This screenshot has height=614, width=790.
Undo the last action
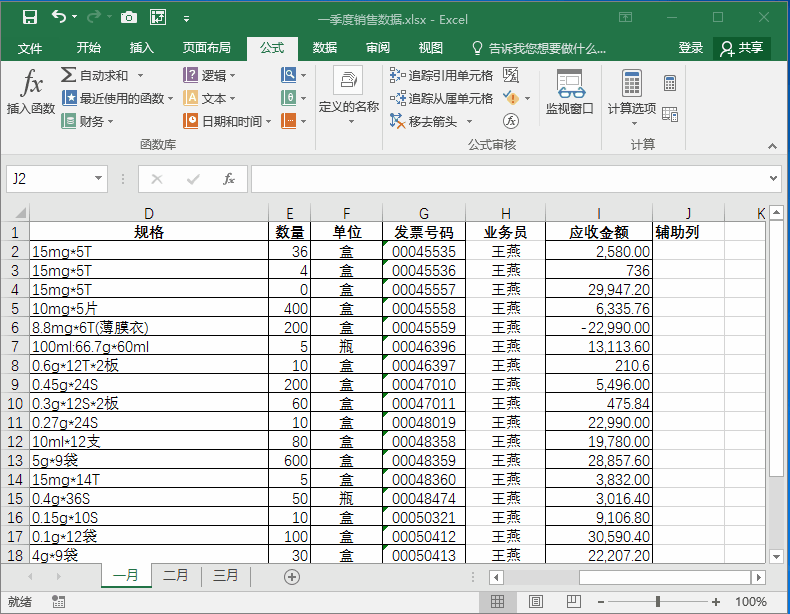point(59,17)
